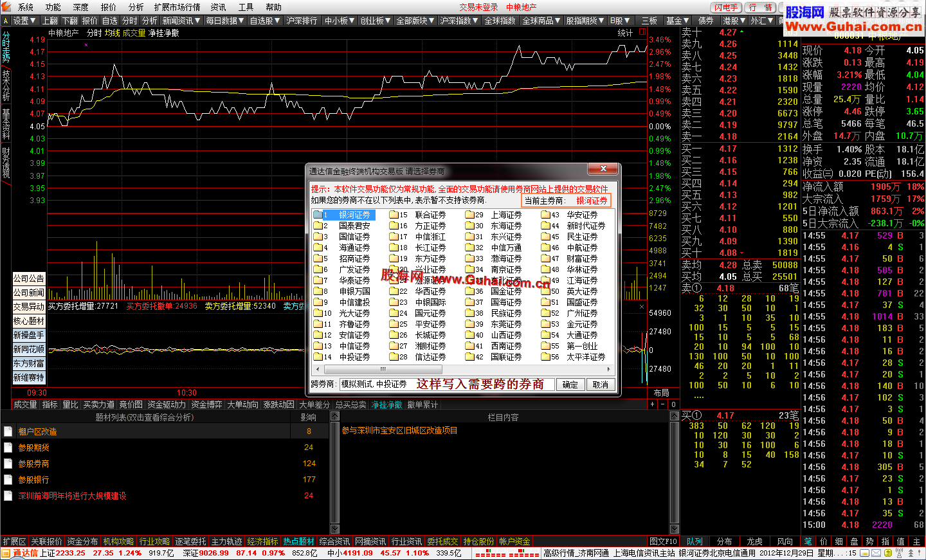Open document icon for 参股券商

click(8, 464)
